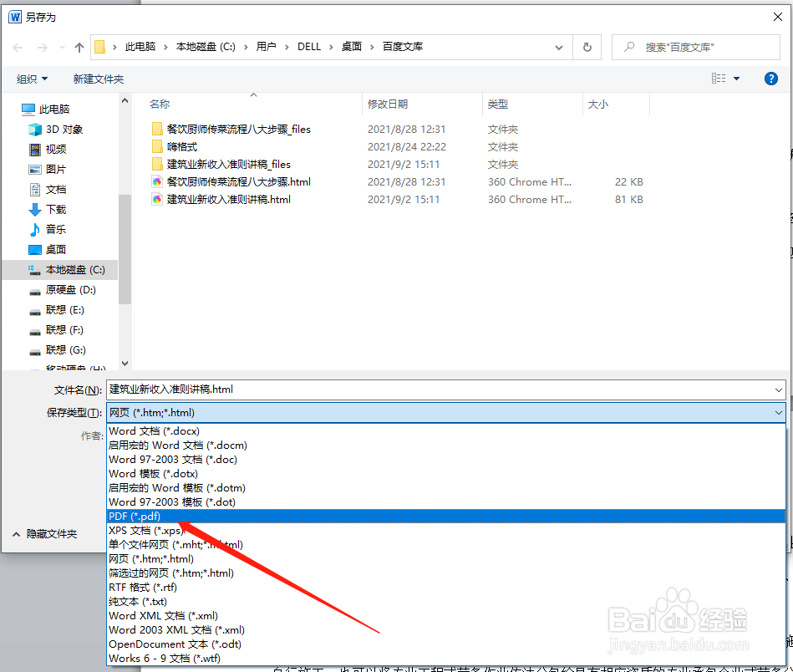This screenshot has height=672, width=793.
Task: Sort by 大小 column header
Action: [x=597, y=104]
